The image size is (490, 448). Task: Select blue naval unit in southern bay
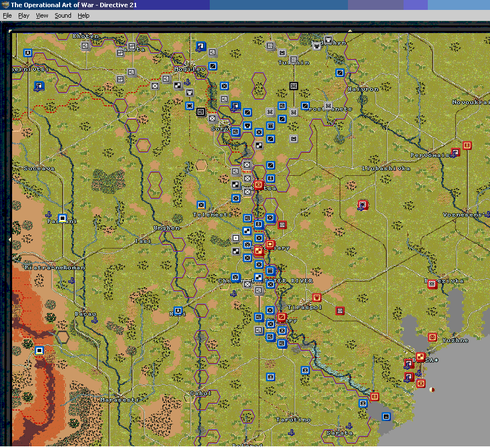click(386, 416)
